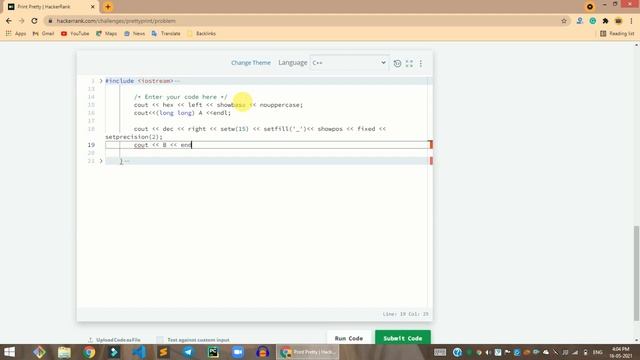640x360 pixels.
Task: Open the Translate bookmark
Action: point(166,33)
